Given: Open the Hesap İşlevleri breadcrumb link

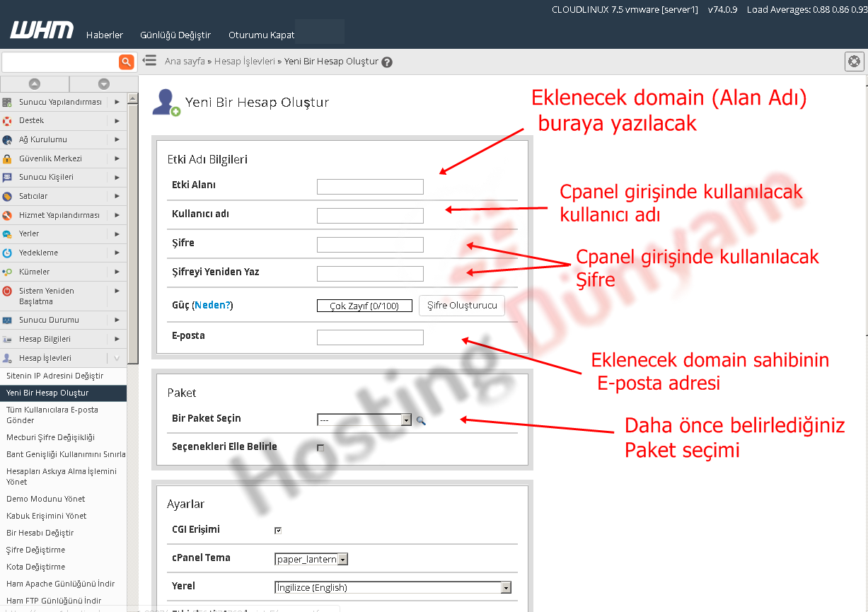Looking at the screenshot, I should click(245, 62).
